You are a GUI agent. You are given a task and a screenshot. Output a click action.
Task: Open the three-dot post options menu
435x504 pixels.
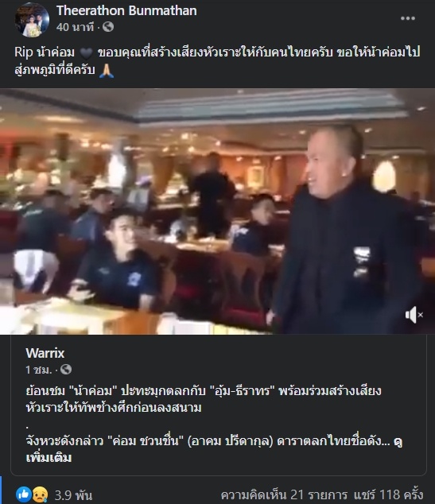[408, 18]
